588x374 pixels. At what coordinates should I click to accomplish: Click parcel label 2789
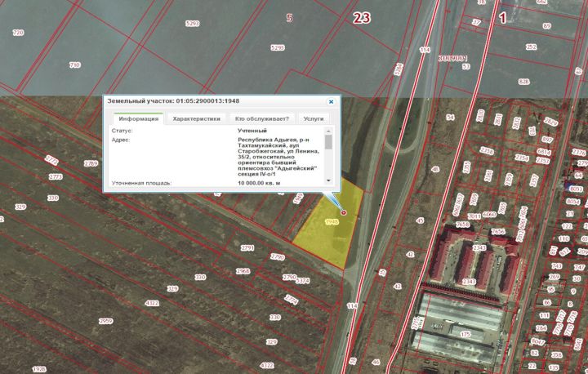(x=91, y=163)
